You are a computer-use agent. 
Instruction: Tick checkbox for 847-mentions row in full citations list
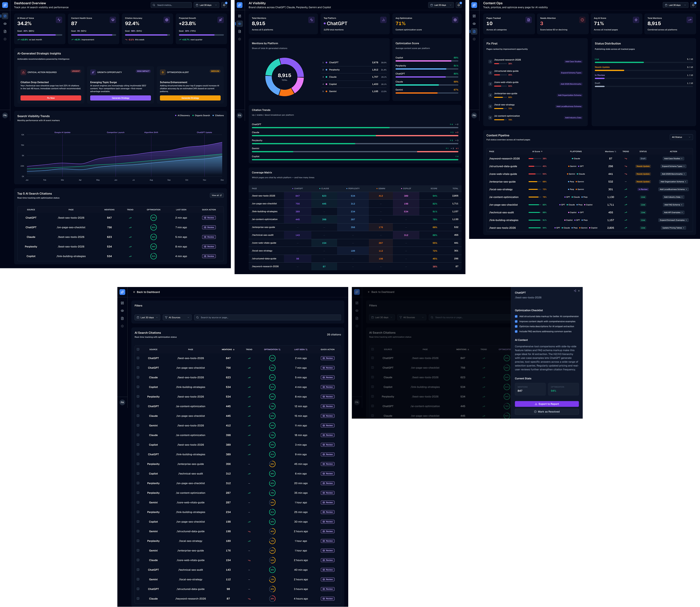138,358
